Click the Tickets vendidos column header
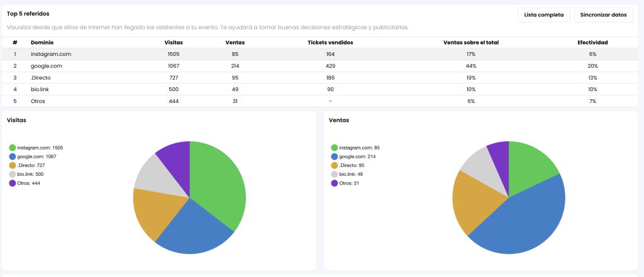Image resolution: width=644 pixels, height=277 pixels. 330,42
